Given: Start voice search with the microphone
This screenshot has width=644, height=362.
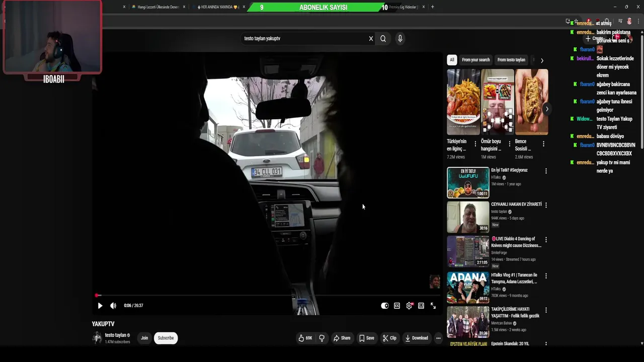Looking at the screenshot, I should pyautogui.click(x=400, y=39).
